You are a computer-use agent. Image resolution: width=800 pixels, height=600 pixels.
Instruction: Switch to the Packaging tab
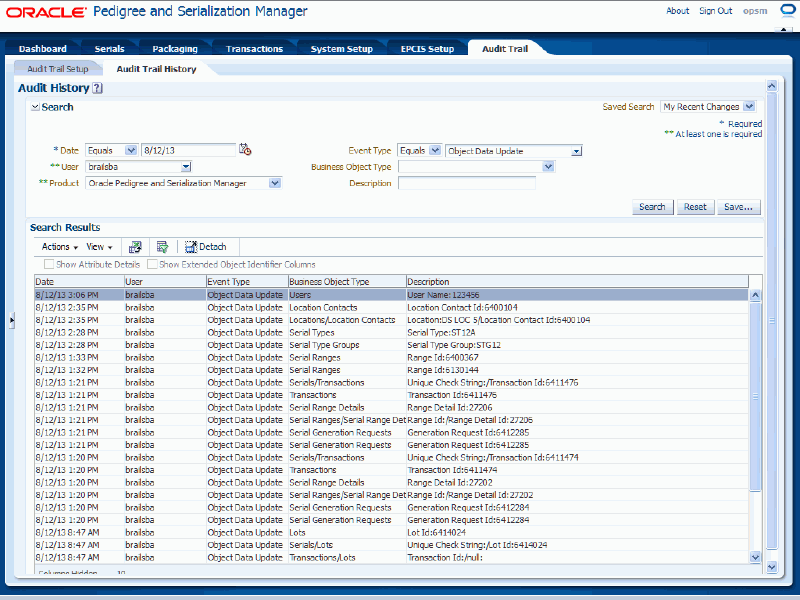pos(175,48)
